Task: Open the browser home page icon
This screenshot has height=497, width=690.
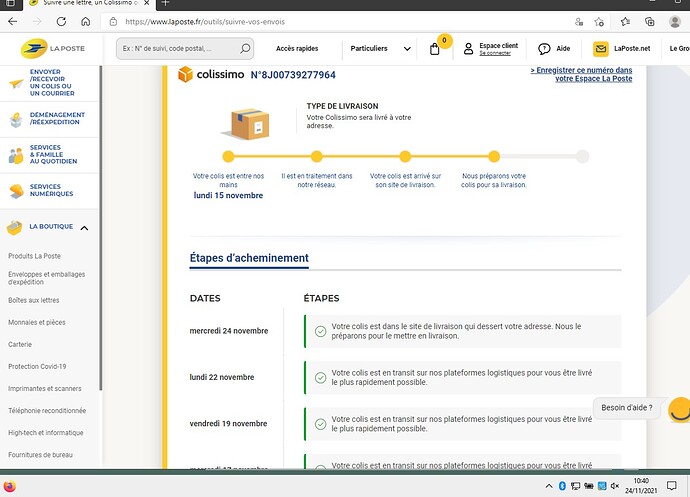Action: pos(86,22)
